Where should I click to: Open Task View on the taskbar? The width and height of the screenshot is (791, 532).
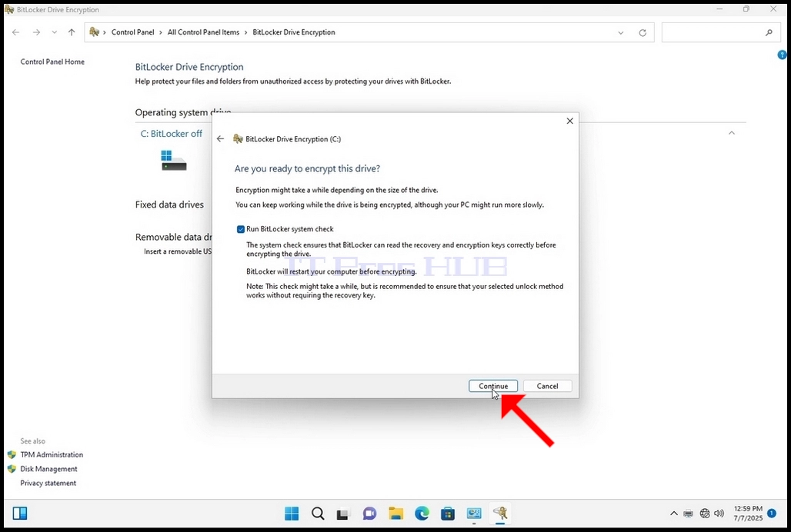pos(343,514)
